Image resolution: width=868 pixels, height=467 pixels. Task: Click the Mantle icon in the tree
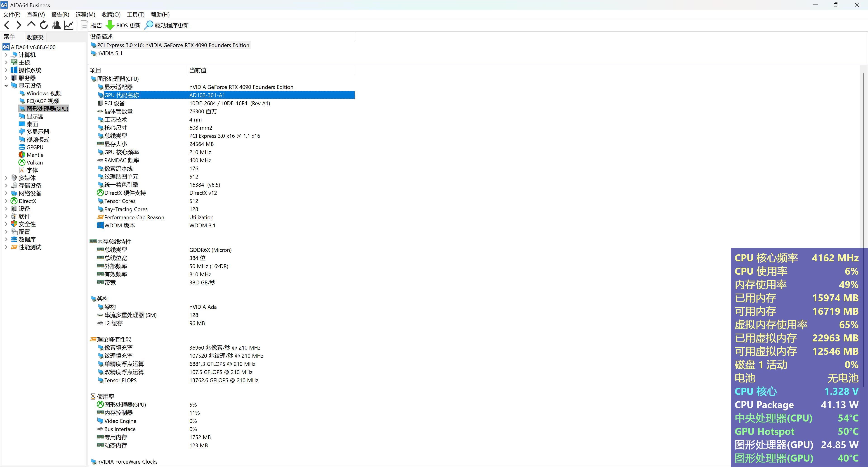(22, 155)
